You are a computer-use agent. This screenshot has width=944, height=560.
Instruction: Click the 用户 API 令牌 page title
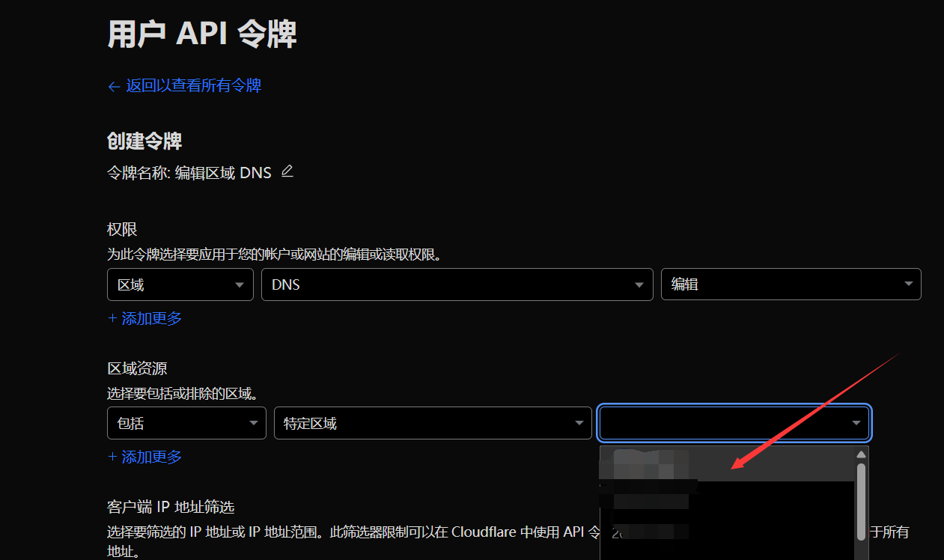coord(202,34)
